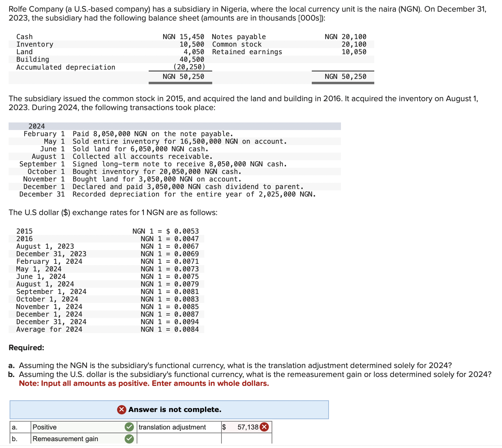
Task: Select the 0.0084 average exchange rate value
Action: point(186,329)
